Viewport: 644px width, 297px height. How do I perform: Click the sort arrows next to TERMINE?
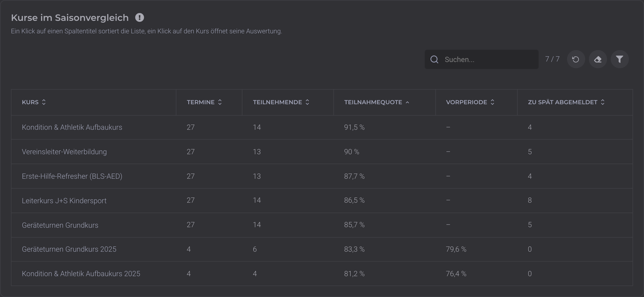point(220,102)
